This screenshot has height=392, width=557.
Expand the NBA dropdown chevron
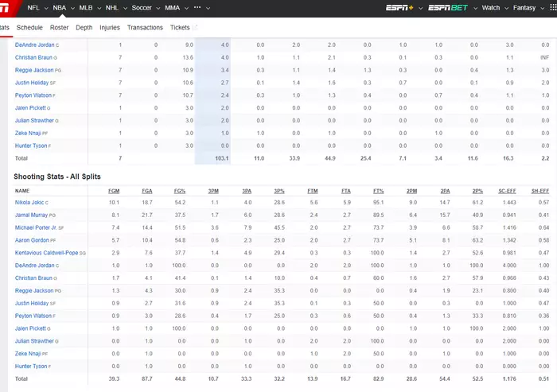point(72,8)
